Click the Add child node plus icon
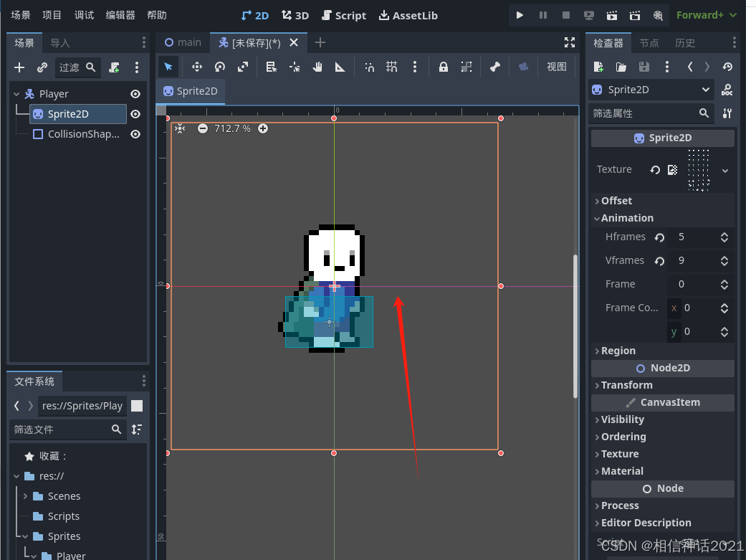This screenshot has height=560, width=756. (x=19, y=67)
